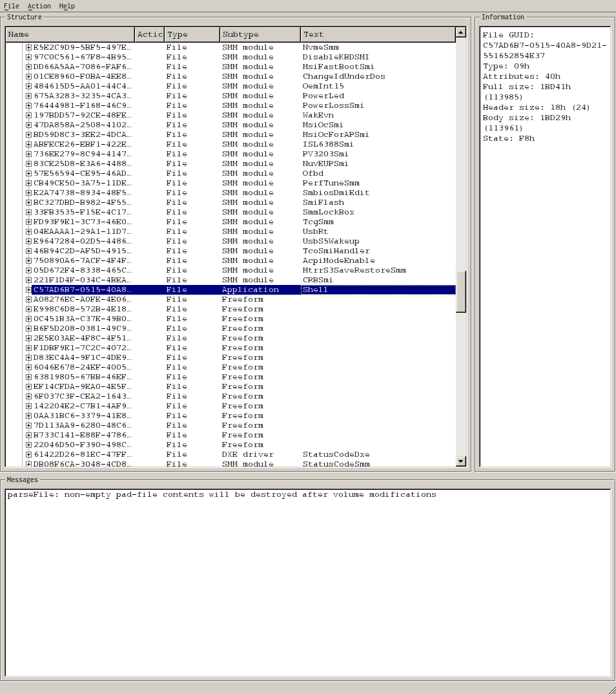The image size is (616, 694).
Task: Click the Text column header
Action: 378,34
